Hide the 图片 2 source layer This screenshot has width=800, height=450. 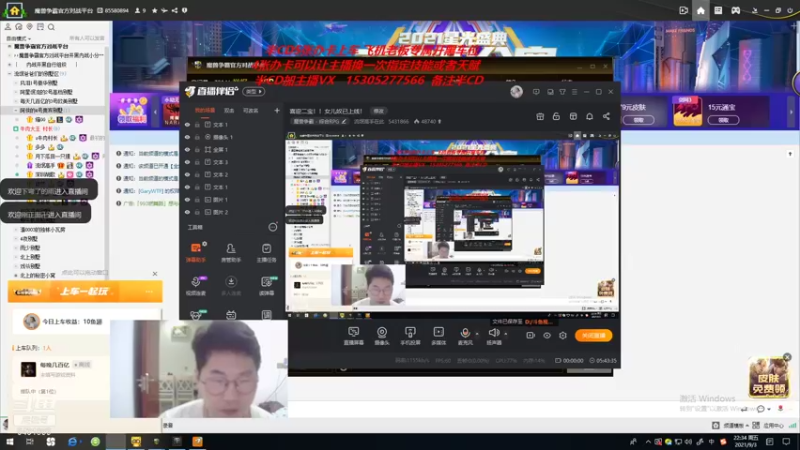pyautogui.click(x=187, y=212)
